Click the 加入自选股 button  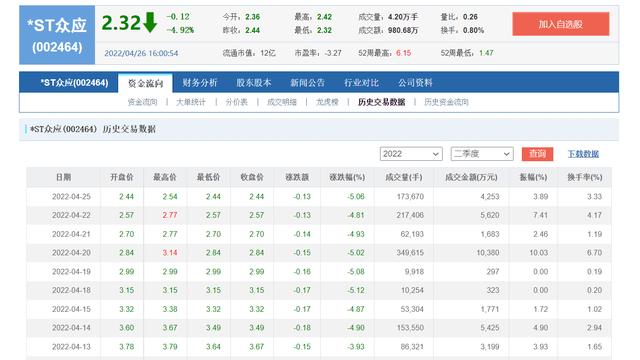click(560, 24)
